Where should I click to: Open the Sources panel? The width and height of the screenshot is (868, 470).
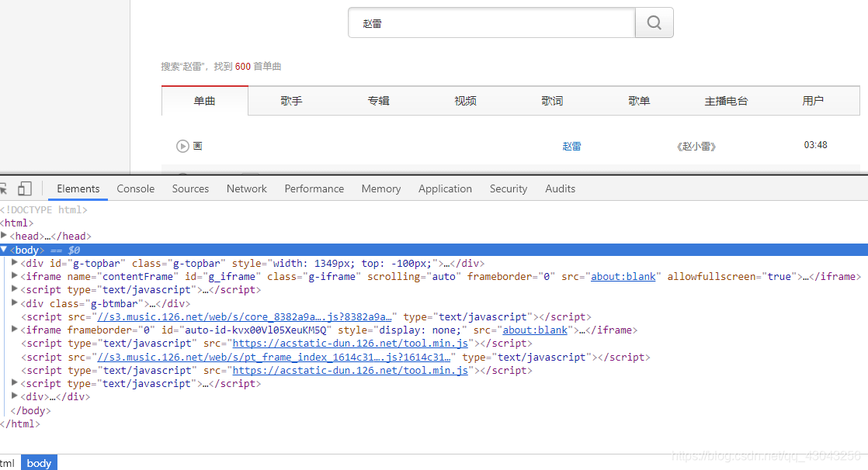190,188
